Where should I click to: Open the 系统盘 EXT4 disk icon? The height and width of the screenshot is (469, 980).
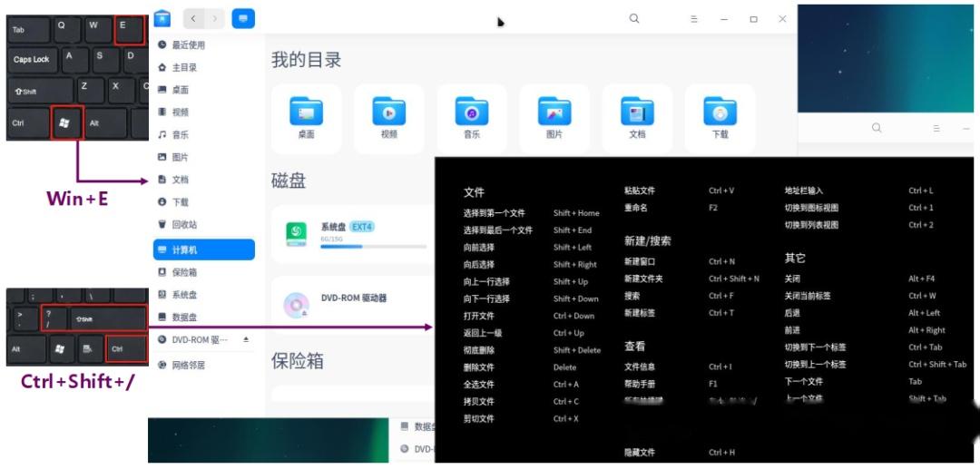point(296,234)
